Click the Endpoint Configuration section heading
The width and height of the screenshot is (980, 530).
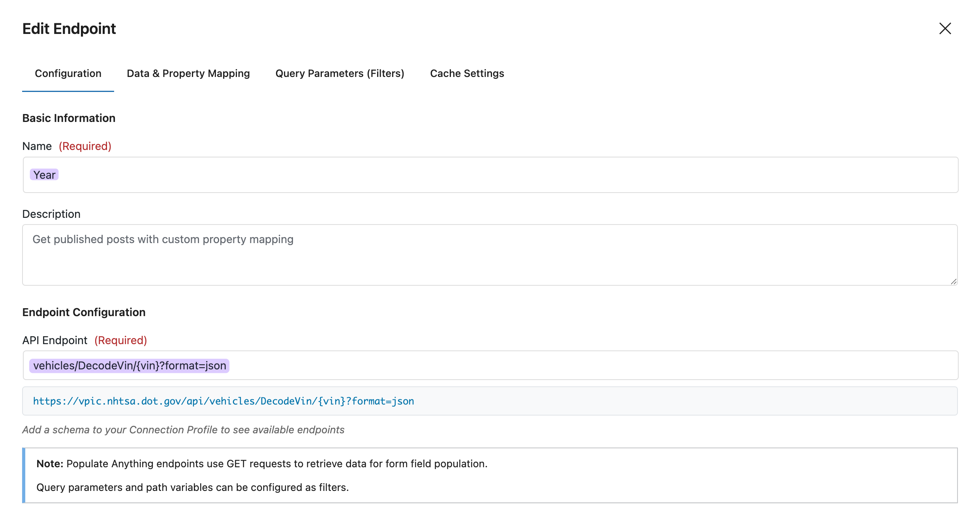tap(84, 312)
